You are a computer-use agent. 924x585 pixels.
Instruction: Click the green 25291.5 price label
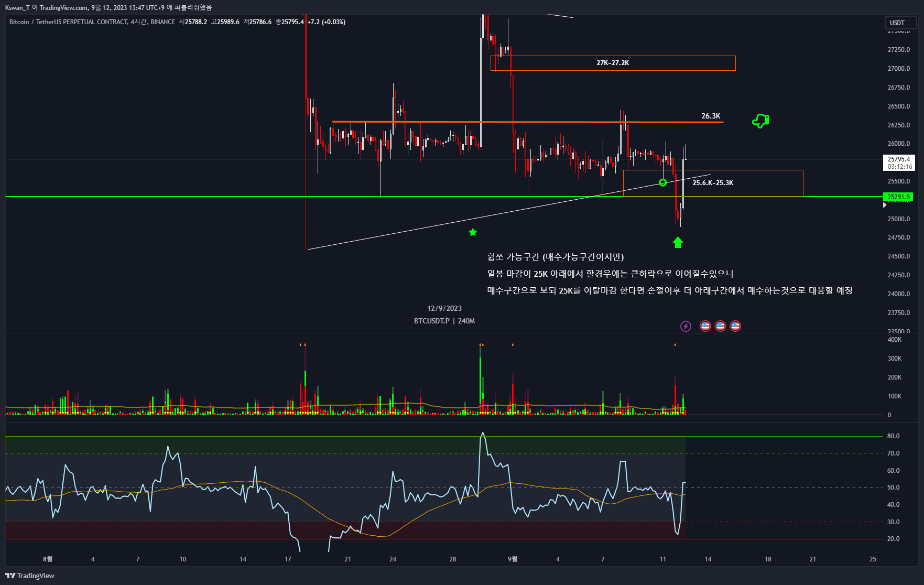coord(898,197)
